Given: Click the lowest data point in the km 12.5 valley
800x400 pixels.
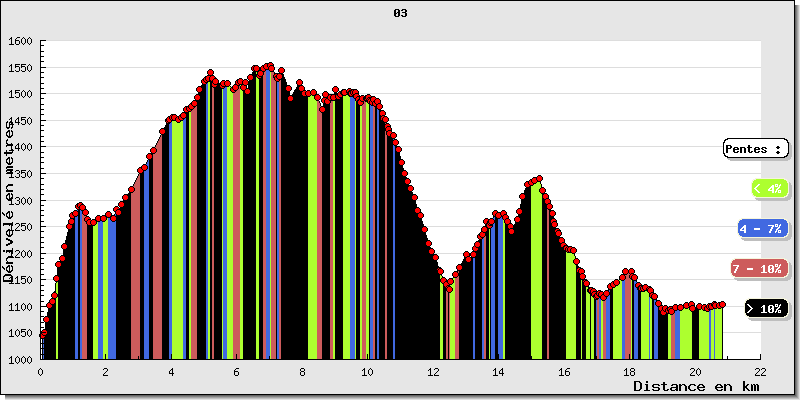Looking at the screenshot, I should pyautogui.click(x=449, y=290).
